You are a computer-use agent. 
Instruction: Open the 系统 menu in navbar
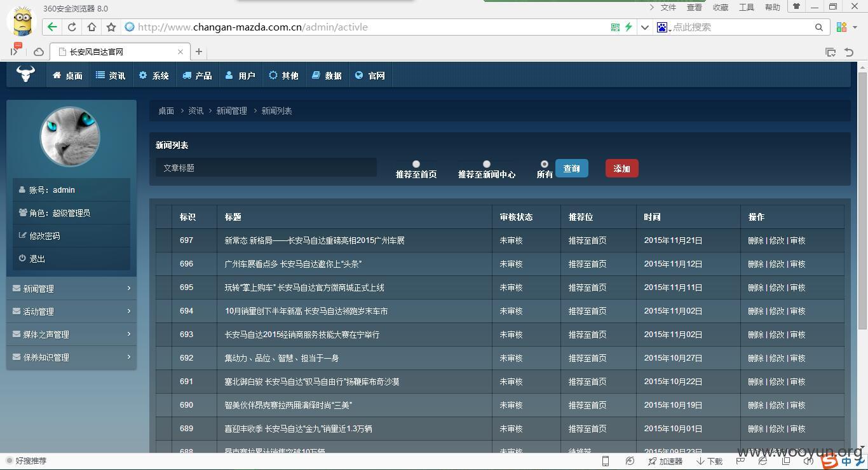point(154,76)
